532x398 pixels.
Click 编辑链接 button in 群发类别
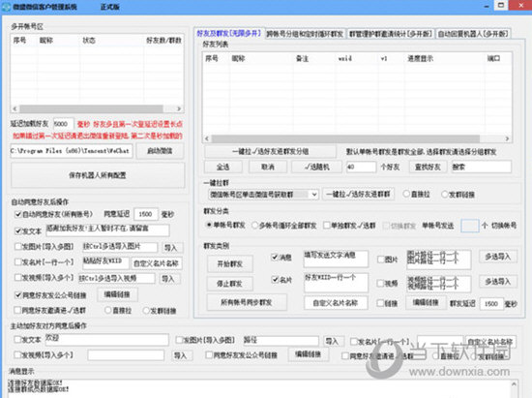[426, 302]
